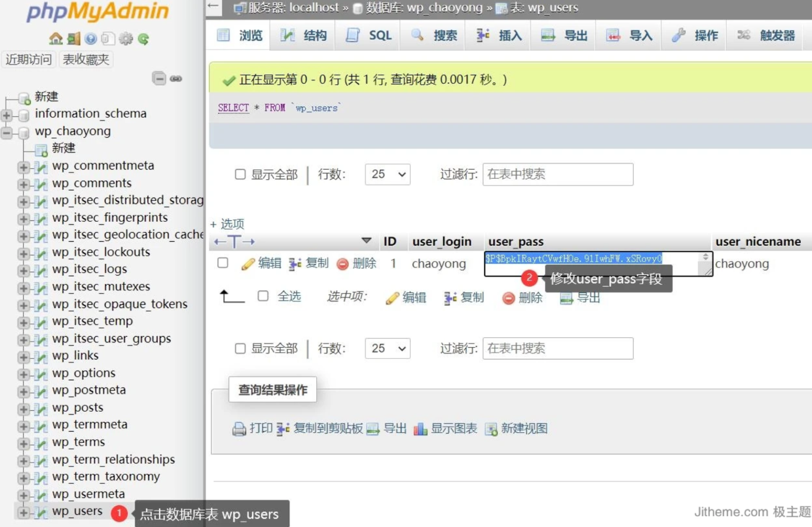
Task: Click the copy icon in the chaoyong row
Action: coord(295,263)
